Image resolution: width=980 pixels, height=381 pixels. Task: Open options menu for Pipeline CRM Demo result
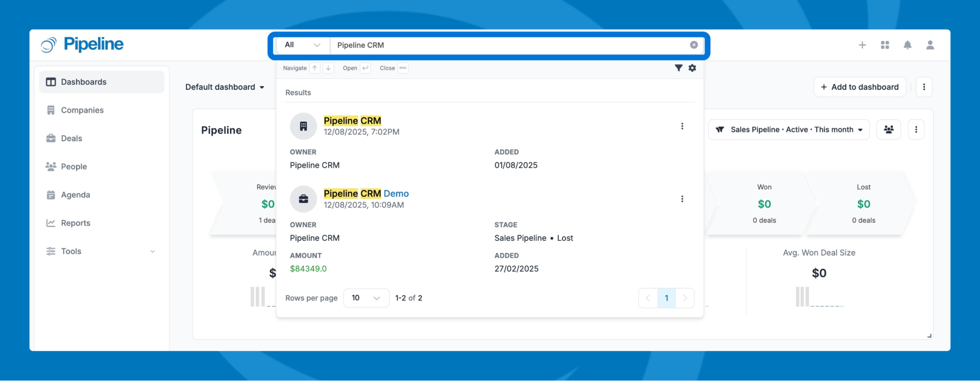pyautogui.click(x=682, y=199)
